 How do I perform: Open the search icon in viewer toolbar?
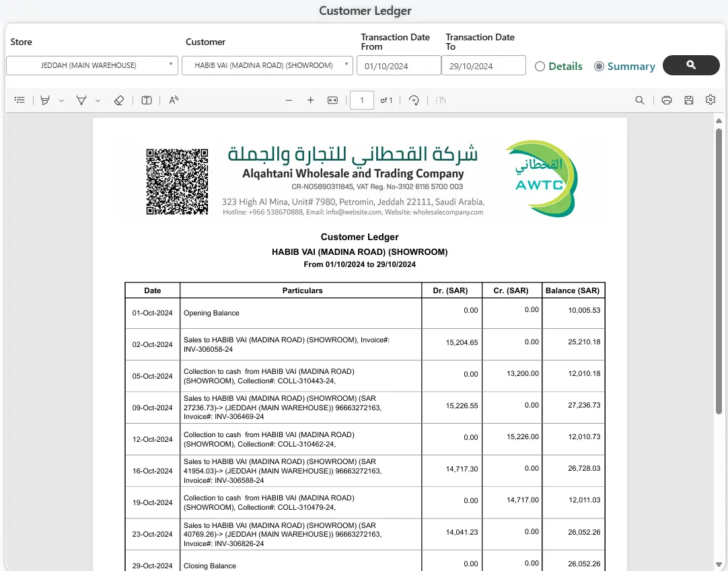click(x=640, y=100)
